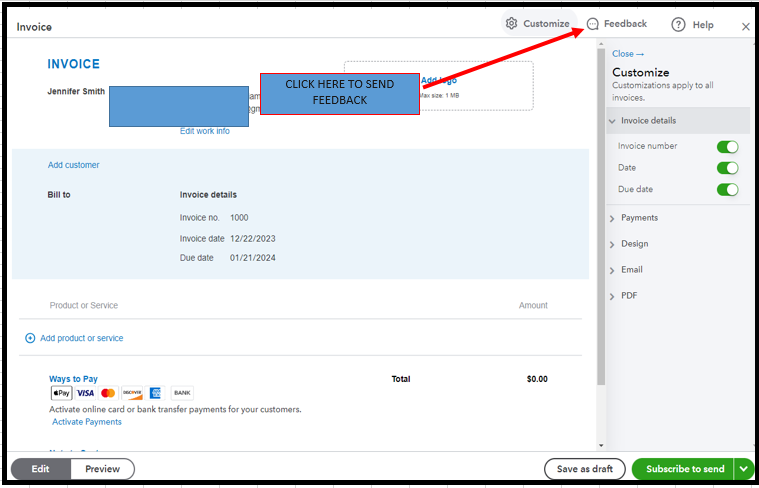Click the Due date 01/21/2024 value
Viewport: 759px width, 488px height.
click(253, 258)
